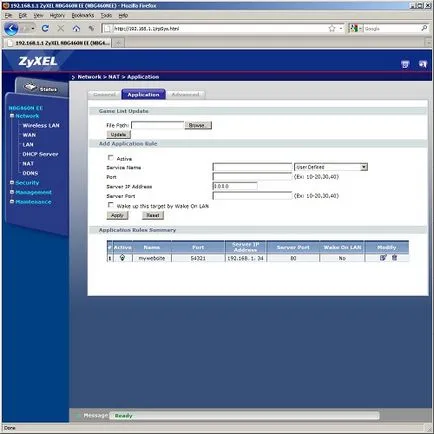Click the ZyXEL logo

pos(38,61)
